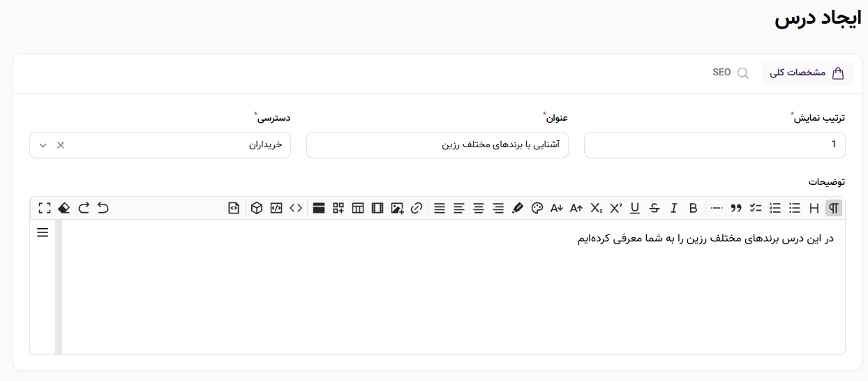Toggle strikethrough formatting
This screenshot has width=868, height=381.
coord(654,208)
